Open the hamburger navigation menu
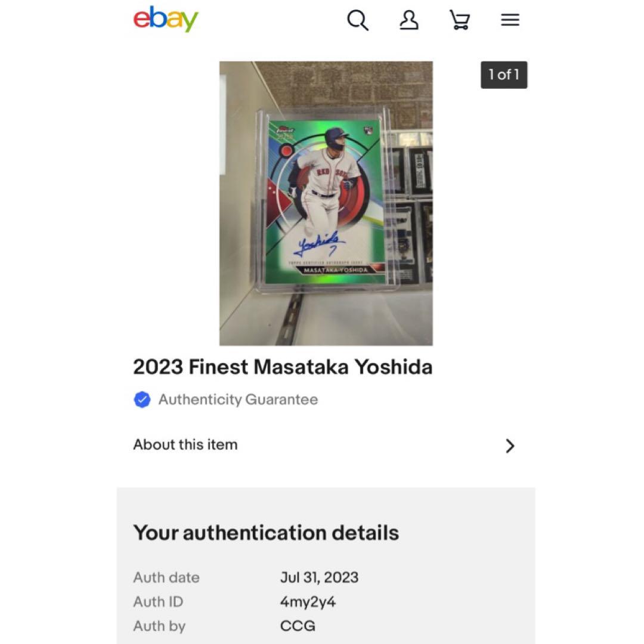Viewport: 644px width, 644px height. click(x=510, y=20)
